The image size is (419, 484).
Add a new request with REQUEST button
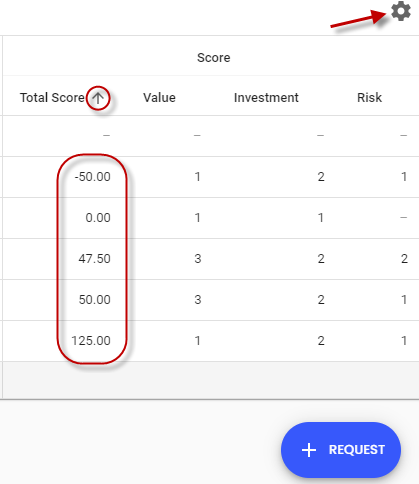coord(341,450)
